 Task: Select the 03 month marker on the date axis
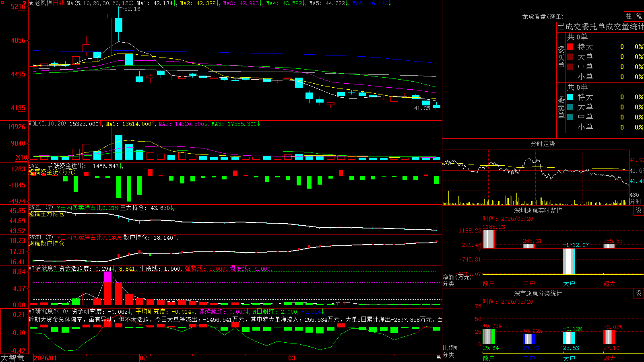tap(292, 358)
